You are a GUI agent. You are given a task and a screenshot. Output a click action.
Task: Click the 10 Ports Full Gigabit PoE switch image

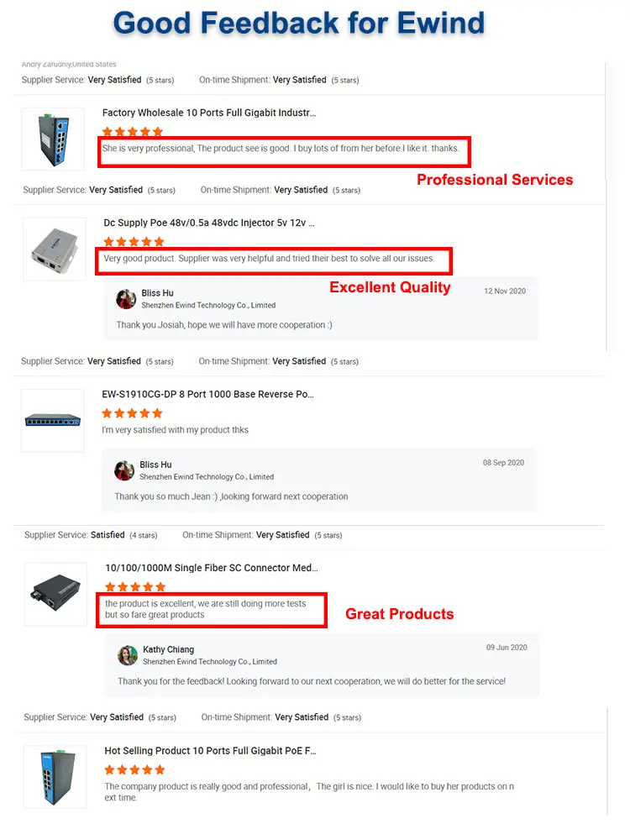(x=55, y=777)
